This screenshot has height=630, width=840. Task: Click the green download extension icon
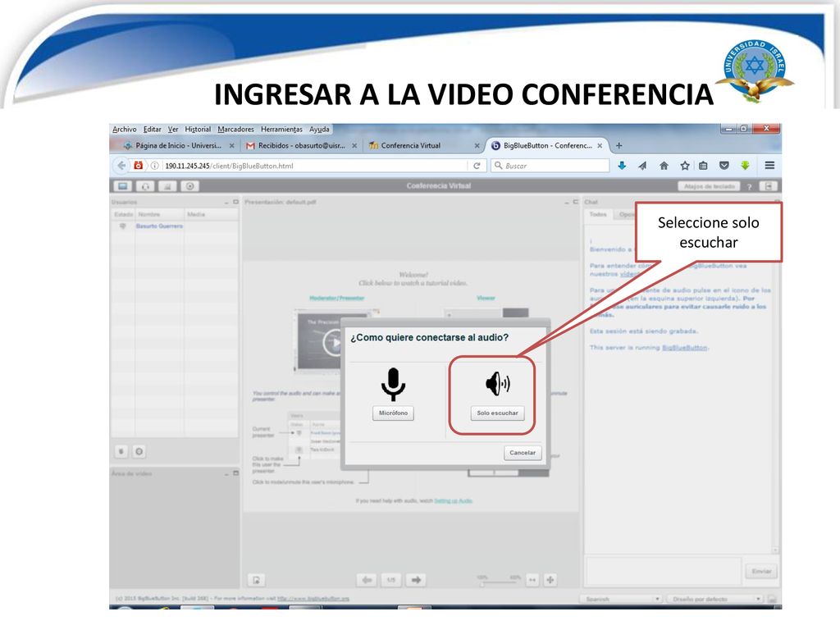[x=745, y=166]
